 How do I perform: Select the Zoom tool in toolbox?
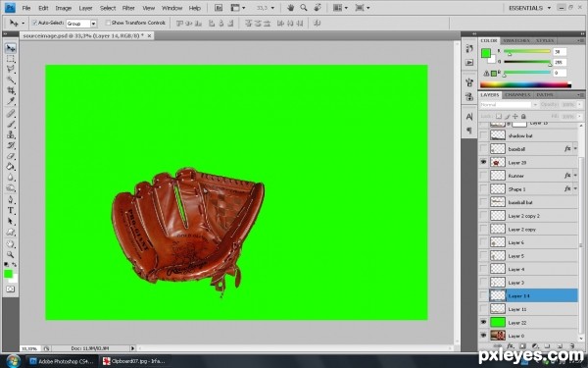pos(11,254)
